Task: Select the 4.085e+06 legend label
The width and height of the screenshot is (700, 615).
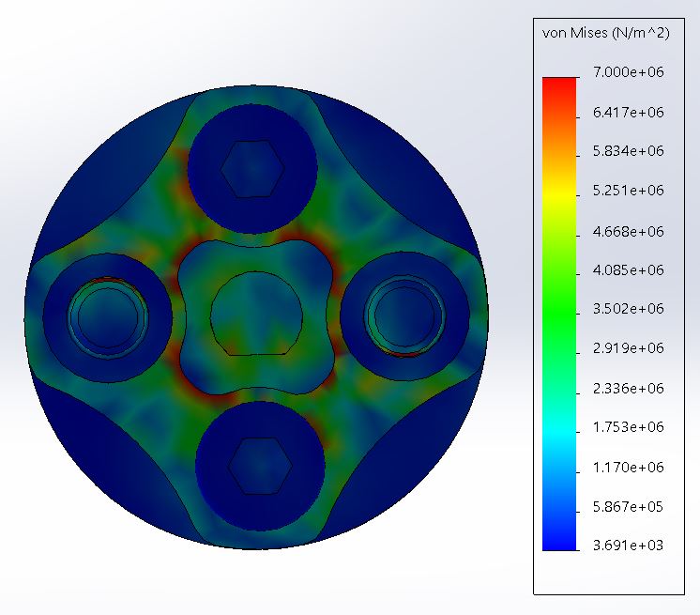Action: point(628,270)
